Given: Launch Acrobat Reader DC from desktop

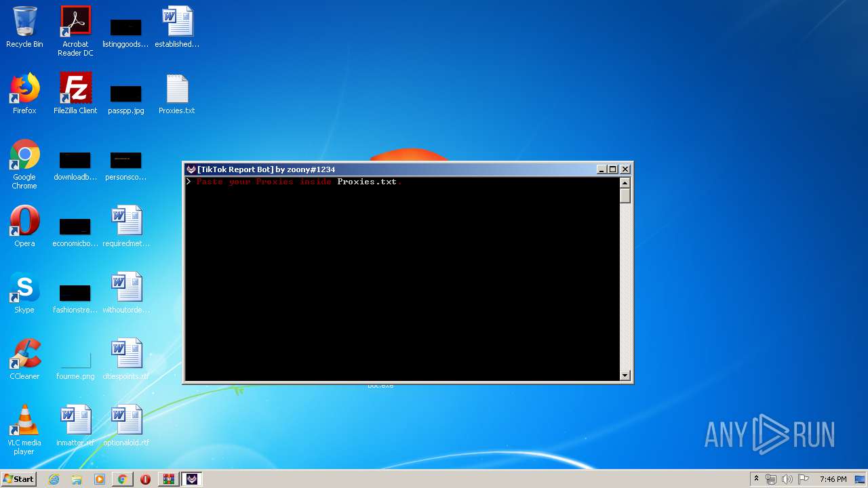Looking at the screenshot, I should coord(75,31).
